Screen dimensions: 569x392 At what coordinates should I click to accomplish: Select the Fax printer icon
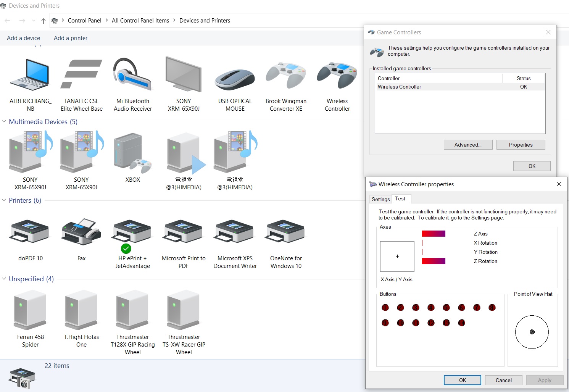[81, 232]
